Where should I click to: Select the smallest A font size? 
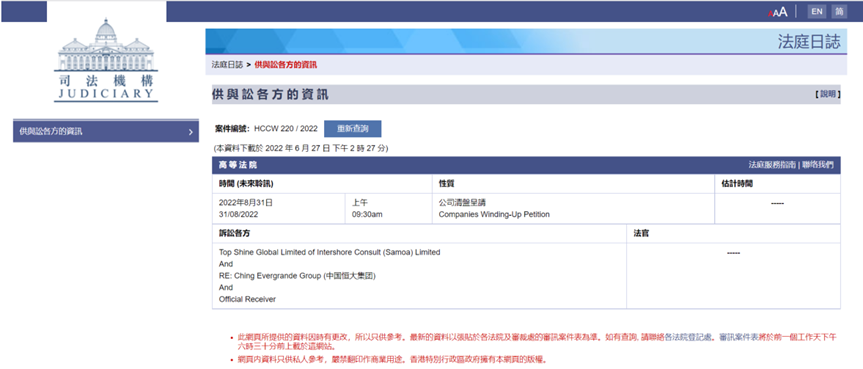[x=771, y=13]
